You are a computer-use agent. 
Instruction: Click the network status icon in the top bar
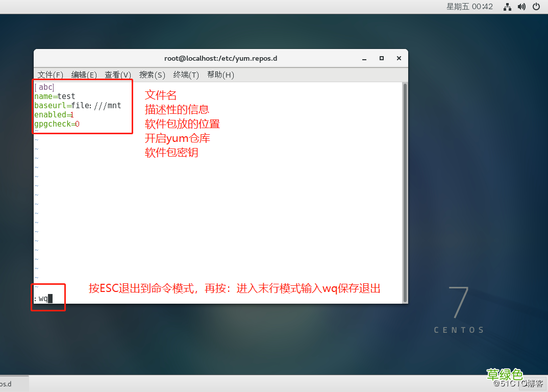(507, 7)
